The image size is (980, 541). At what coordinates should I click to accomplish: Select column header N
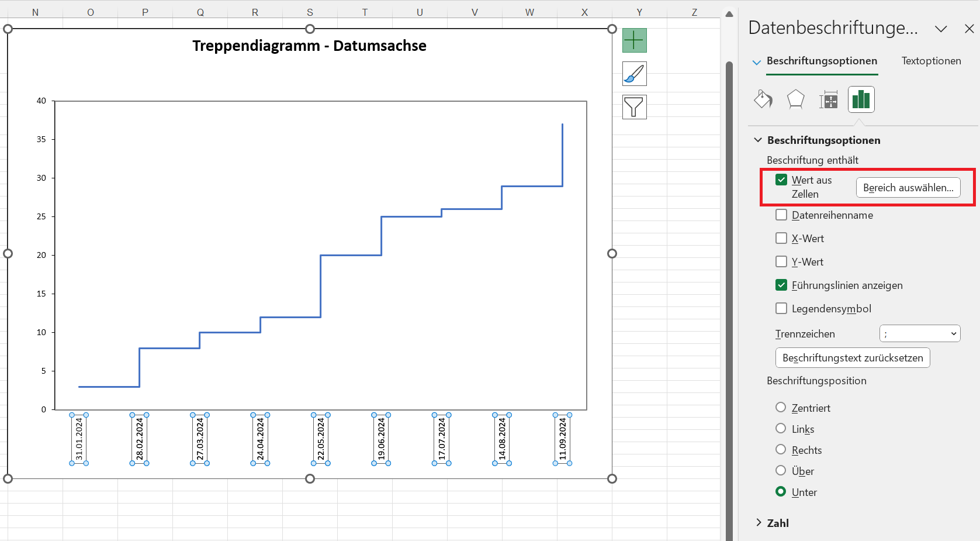[x=35, y=12]
